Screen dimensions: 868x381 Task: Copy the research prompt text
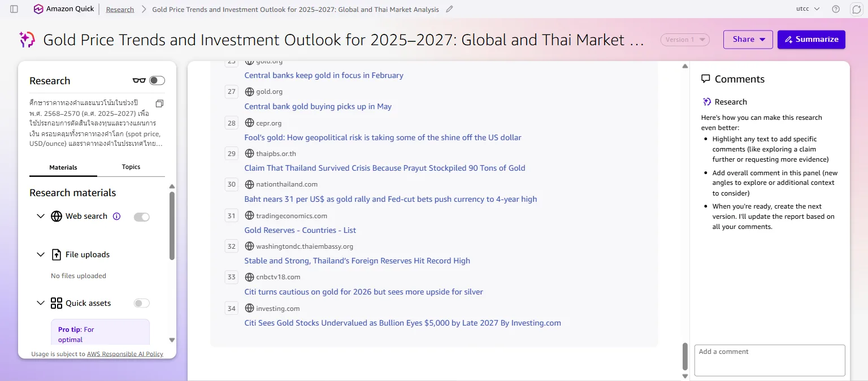coord(159,103)
